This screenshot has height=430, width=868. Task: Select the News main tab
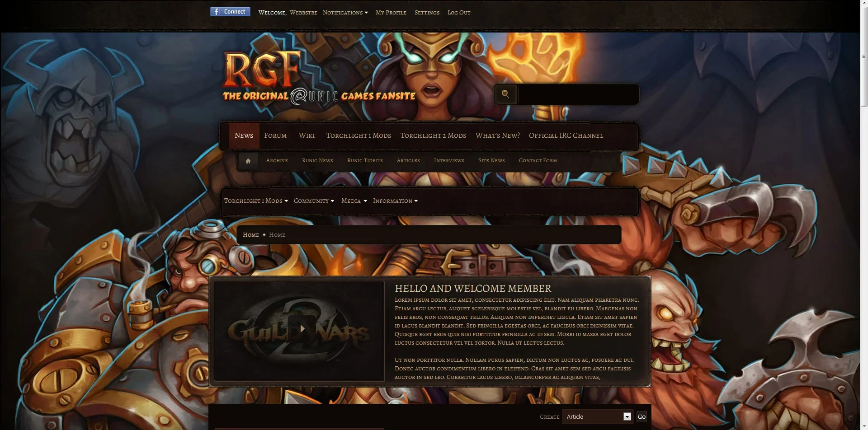point(244,136)
